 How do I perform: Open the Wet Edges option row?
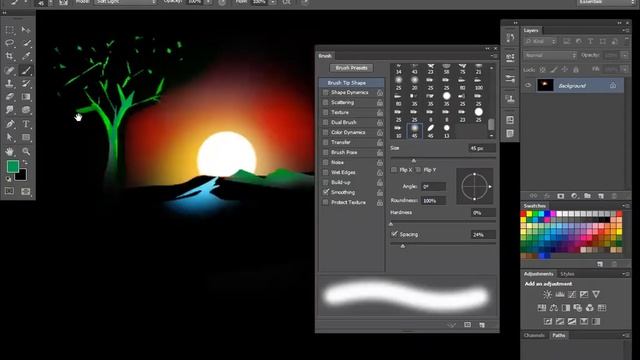(x=352, y=172)
